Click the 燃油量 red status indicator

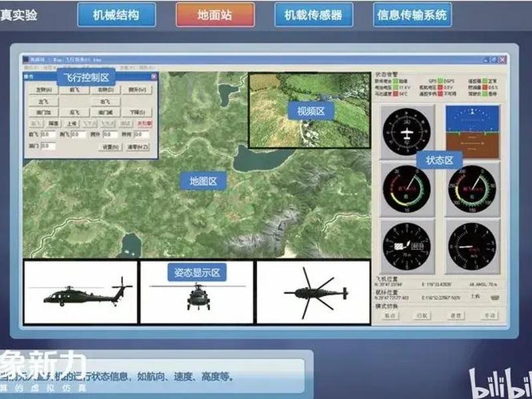[485, 87]
